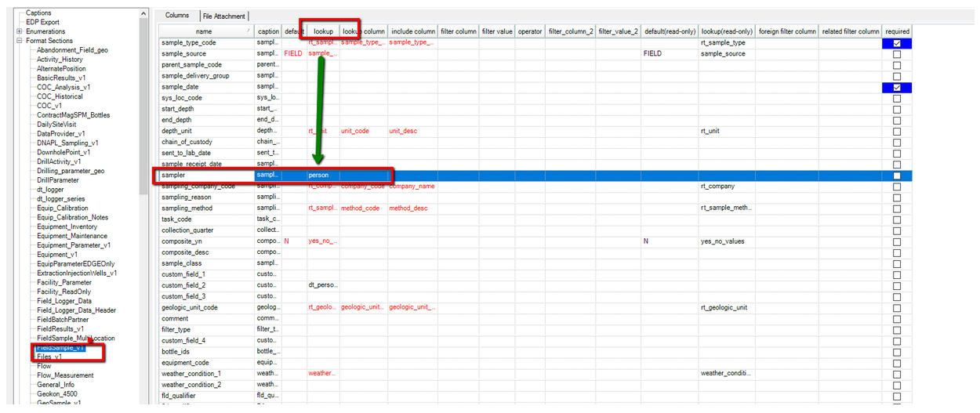Select DrillActivity_v1 tree item
Viewport: 980px width, 413px height.
(60, 161)
